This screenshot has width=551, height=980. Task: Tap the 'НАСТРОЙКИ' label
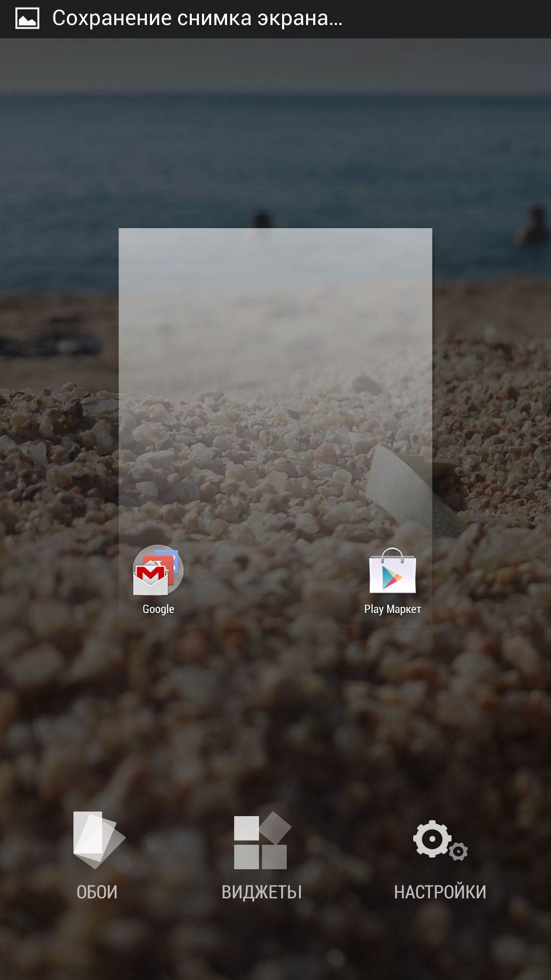point(440,892)
